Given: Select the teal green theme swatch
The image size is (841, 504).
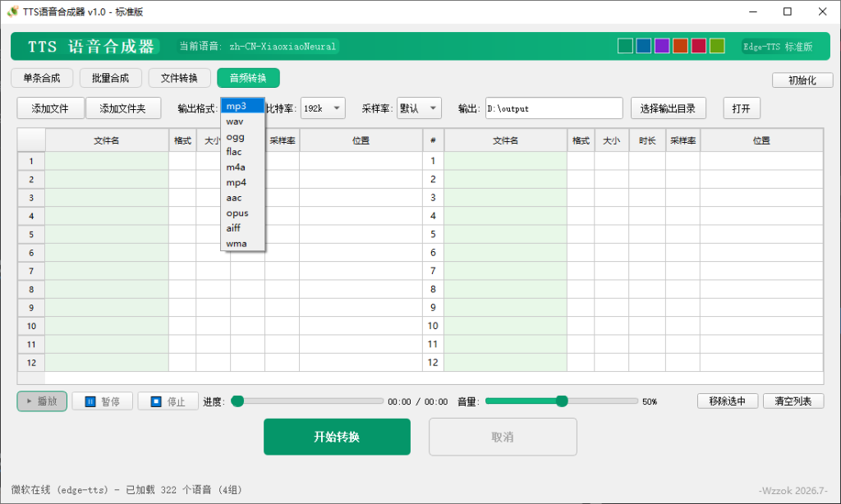Looking at the screenshot, I should tap(625, 46).
